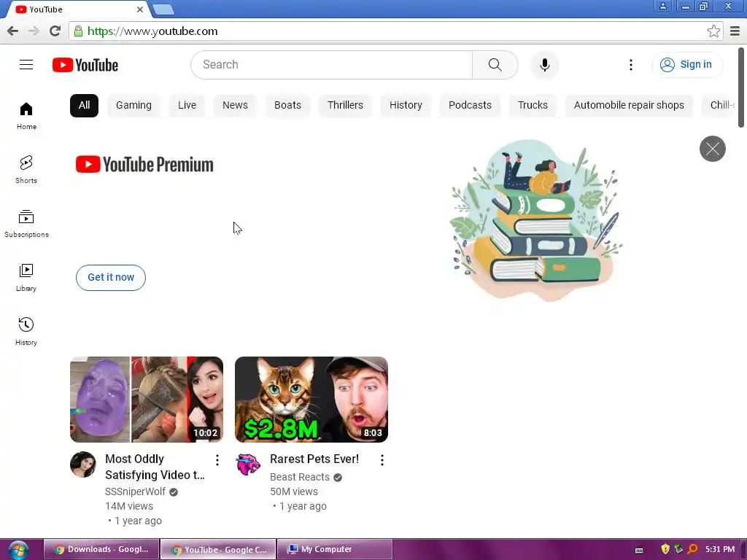Bookmark page with the star icon
The image size is (747, 560).
coord(713,31)
